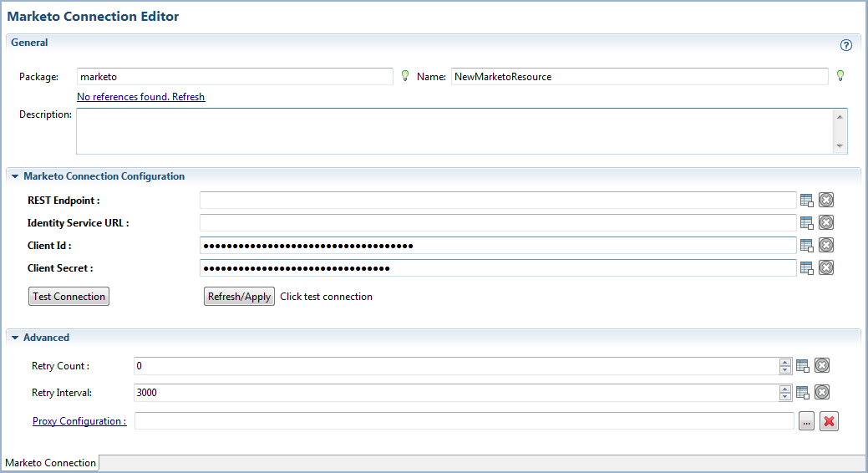Clear the Retry Count value icon
This screenshot has height=473, width=868.
[x=822, y=365]
